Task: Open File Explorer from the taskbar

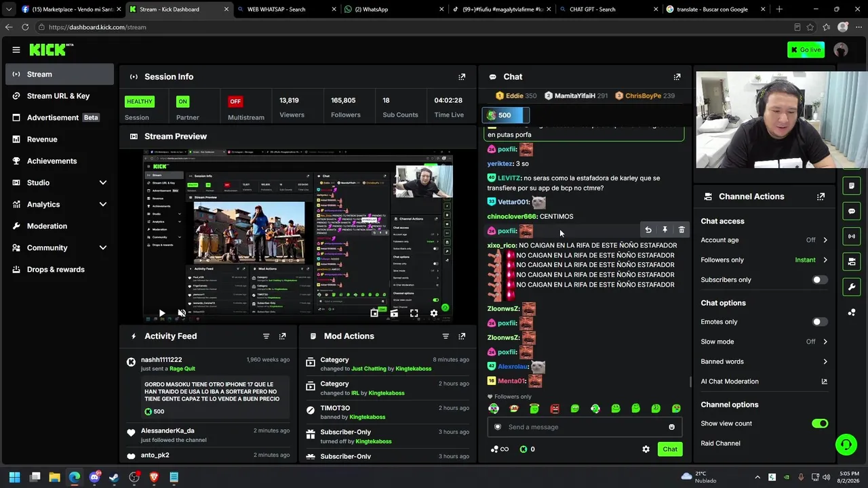Action: [55, 477]
